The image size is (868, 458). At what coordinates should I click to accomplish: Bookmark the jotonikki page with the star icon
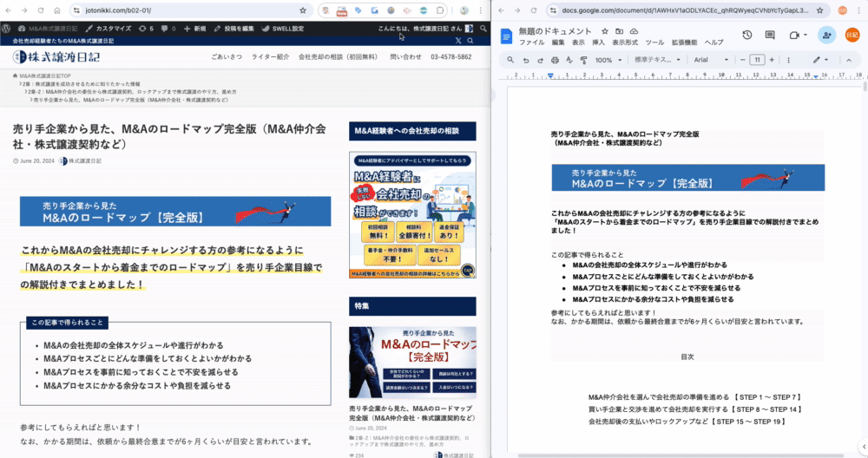303,10
